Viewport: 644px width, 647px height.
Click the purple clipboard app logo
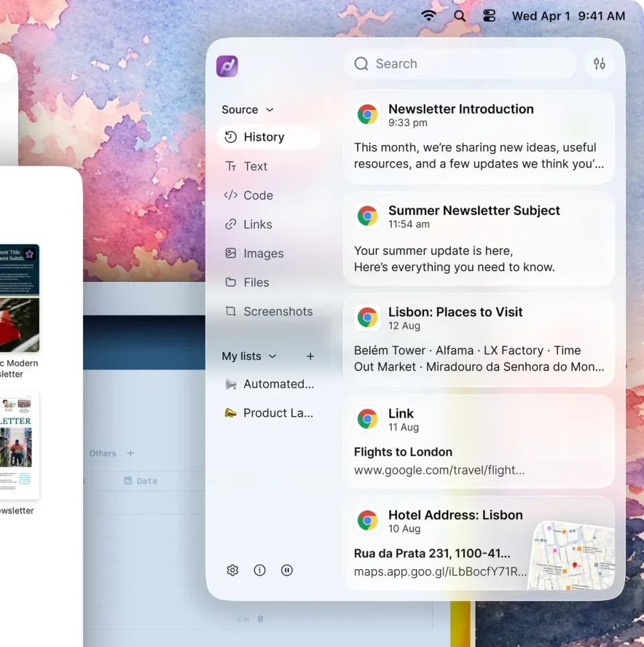(227, 66)
